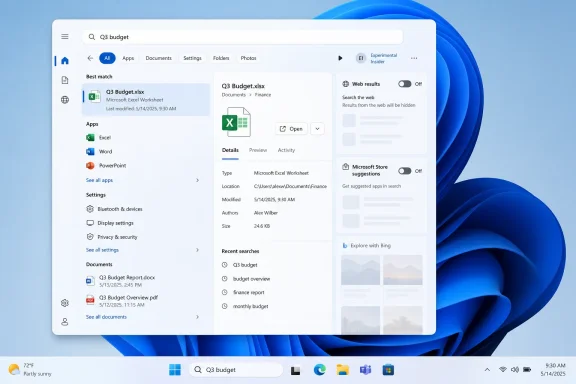Click the See all apps link
Screen dimensions: 576x384
(99, 180)
